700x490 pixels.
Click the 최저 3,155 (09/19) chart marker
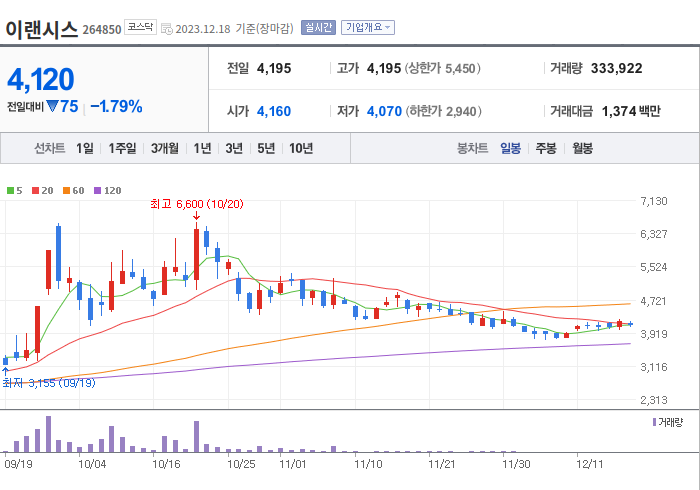pyautogui.click(x=49, y=383)
